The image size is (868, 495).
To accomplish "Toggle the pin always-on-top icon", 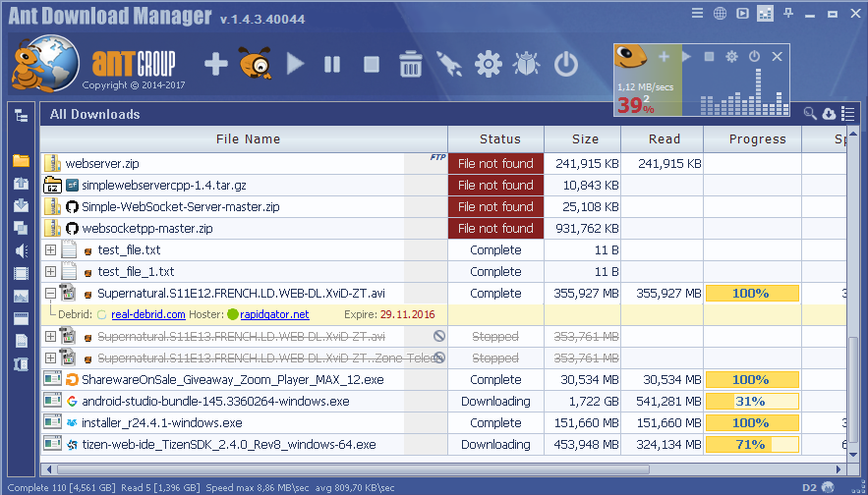I will 788,13.
